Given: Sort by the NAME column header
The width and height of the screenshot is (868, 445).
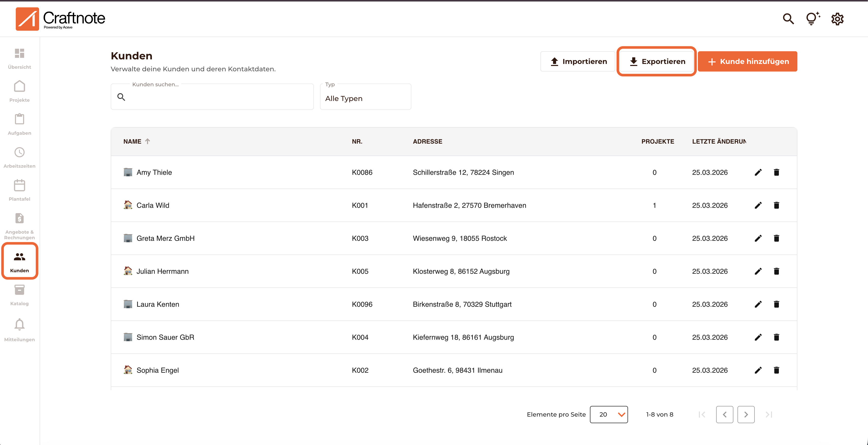Looking at the screenshot, I should (132, 141).
